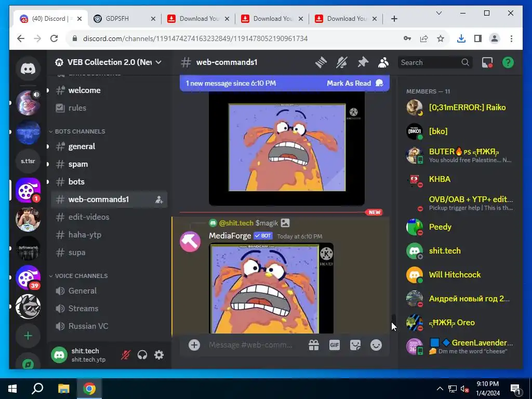The image size is (532, 399).
Task: Click the message input box
Action: point(251,345)
